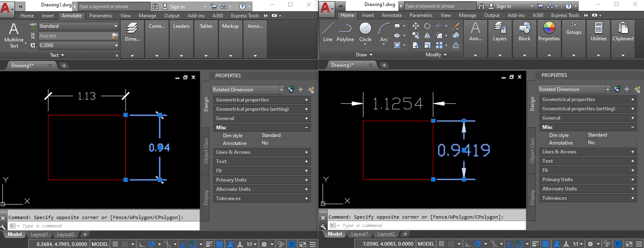This screenshot has height=248, width=644.
Task: Select the Polyline tool in right window
Action: click(345, 32)
